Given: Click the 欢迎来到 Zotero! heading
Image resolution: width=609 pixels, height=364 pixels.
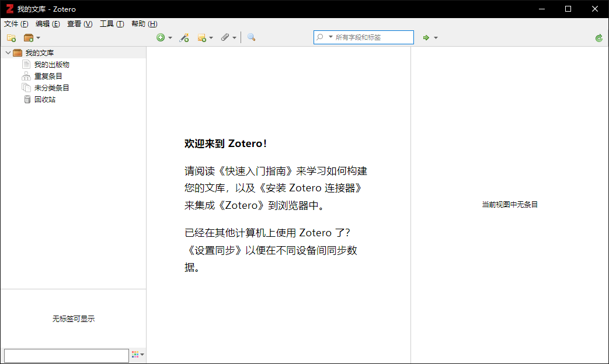Looking at the screenshot, I should click(225, 143).
